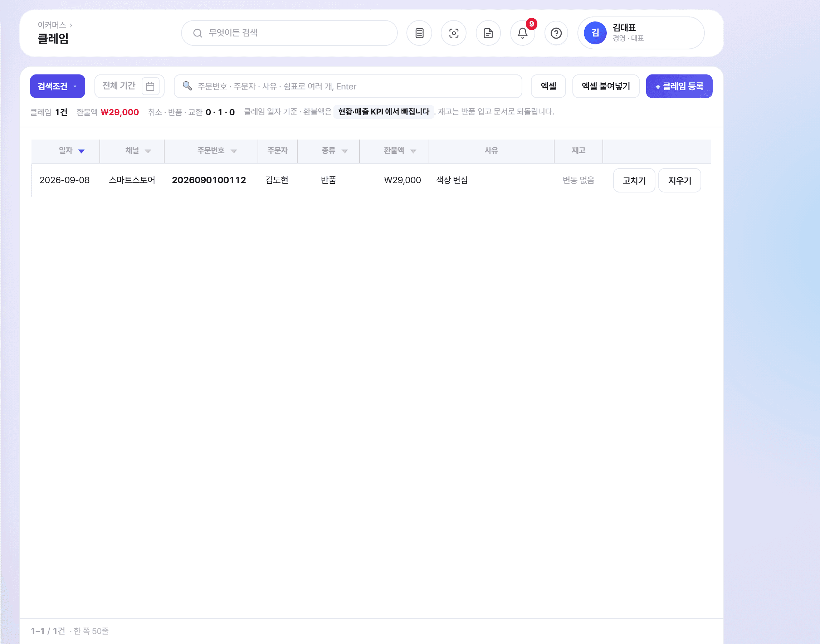Screen dimensions: 820x644
Task: Click the date cell 2026-09-08
Action: pos(64,180)
